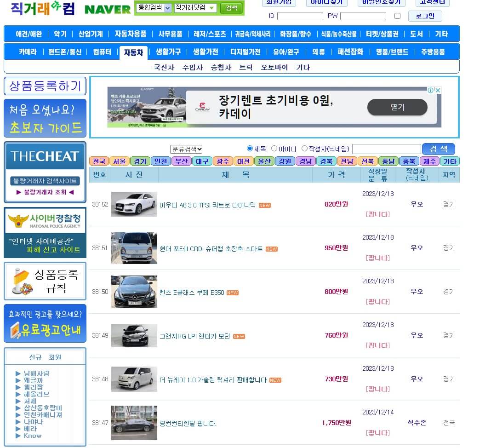Open the 분류검색 dropdown

[x=186, y=149]
